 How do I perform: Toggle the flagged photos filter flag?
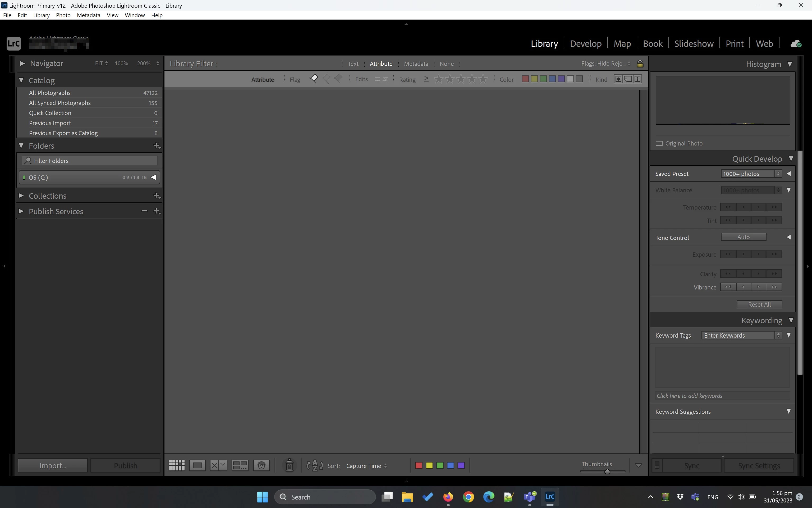click(x=314, y=79)
